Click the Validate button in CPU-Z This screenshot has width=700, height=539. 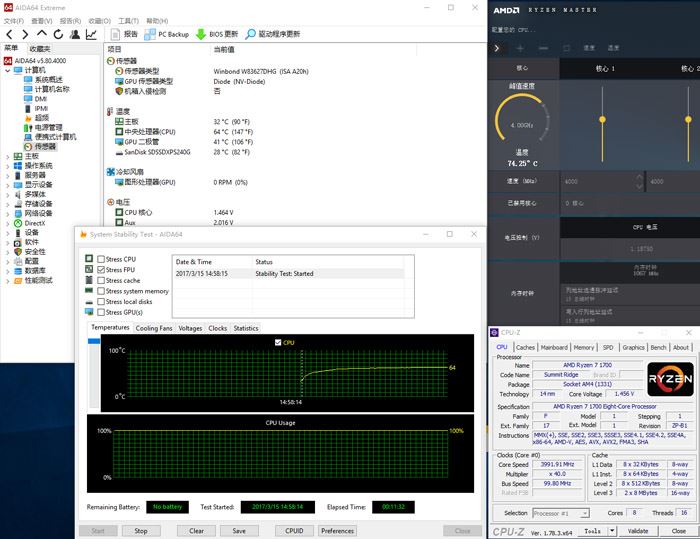pyautogui.click(x=638, y=531)
